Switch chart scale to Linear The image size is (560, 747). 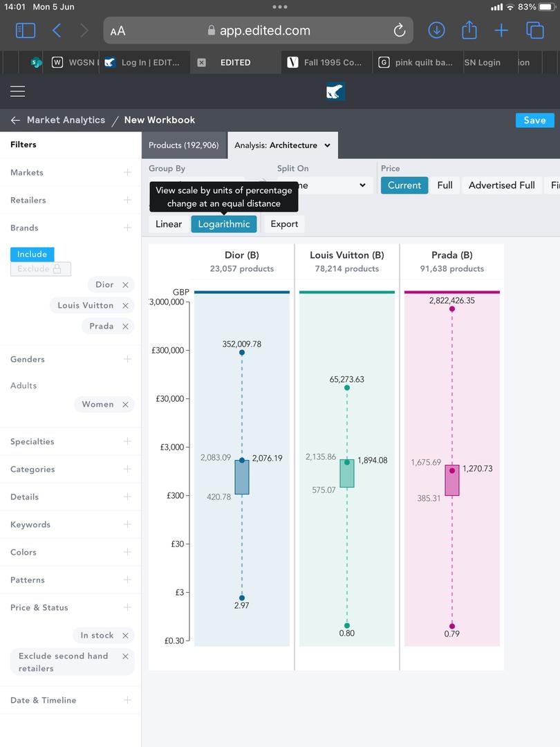click(169, 224)
